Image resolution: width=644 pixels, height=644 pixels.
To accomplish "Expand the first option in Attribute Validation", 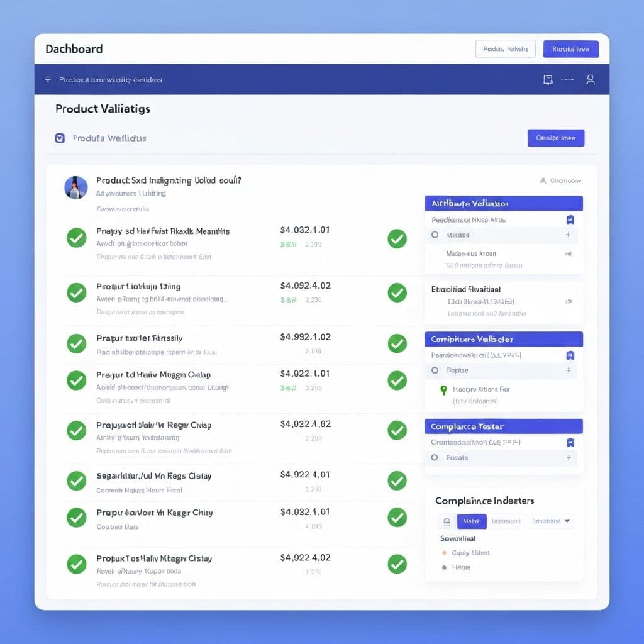I will pyautogui.click(x=569, y=233).
